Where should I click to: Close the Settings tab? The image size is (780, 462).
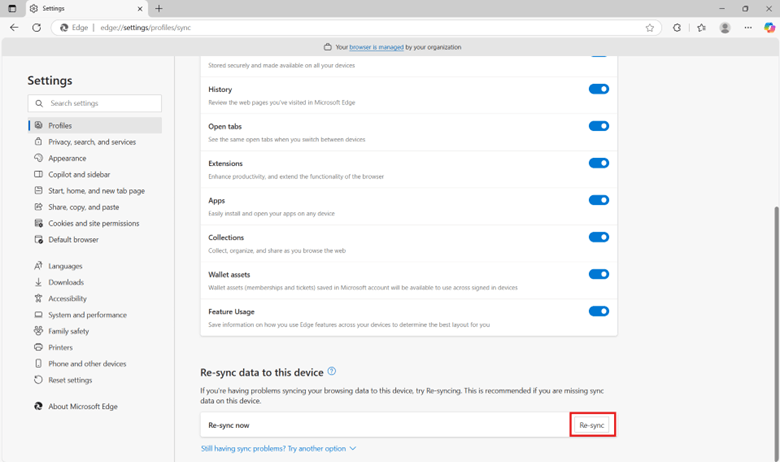click(x=140, y=8)
